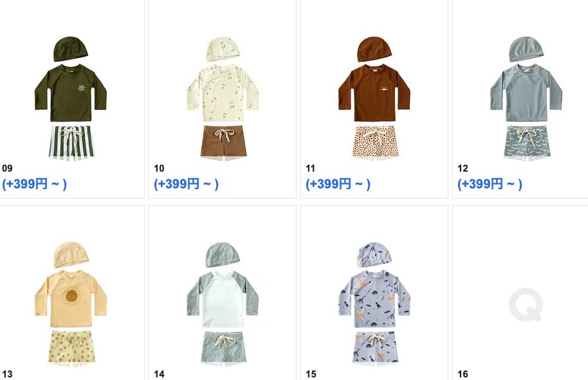Click the +399円 price under option 12
The width and height of the screenshot is (588, 380).
coord(490,184)
